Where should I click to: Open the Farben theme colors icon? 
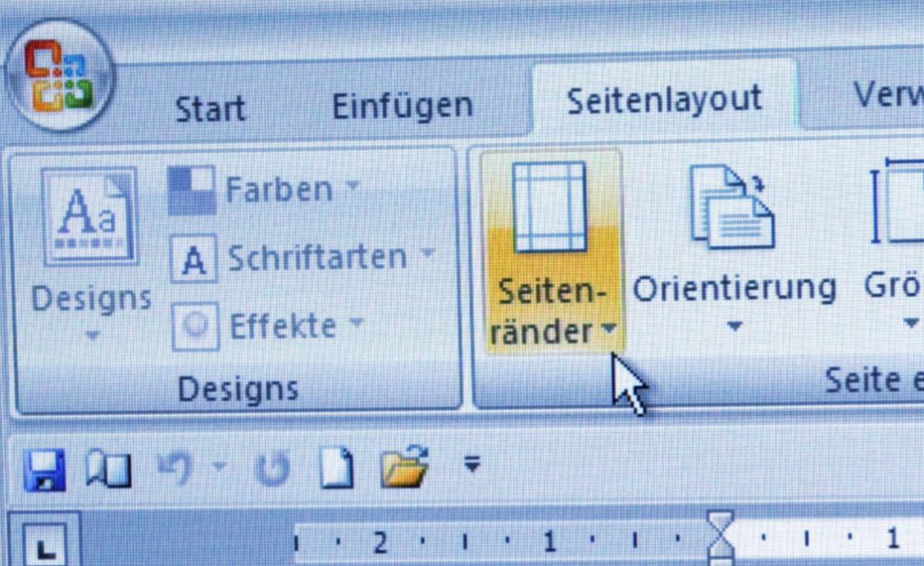[192, 190]
